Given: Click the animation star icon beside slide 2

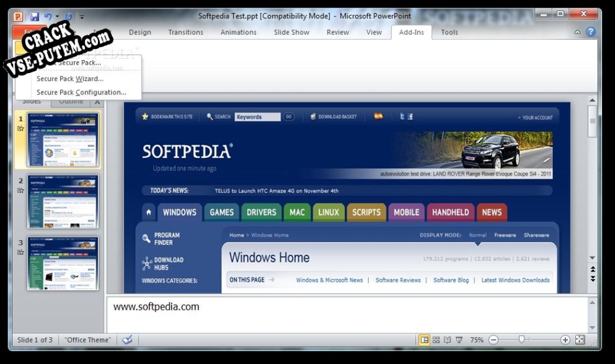Looking at the screenshot, I should tap(20, 190).
